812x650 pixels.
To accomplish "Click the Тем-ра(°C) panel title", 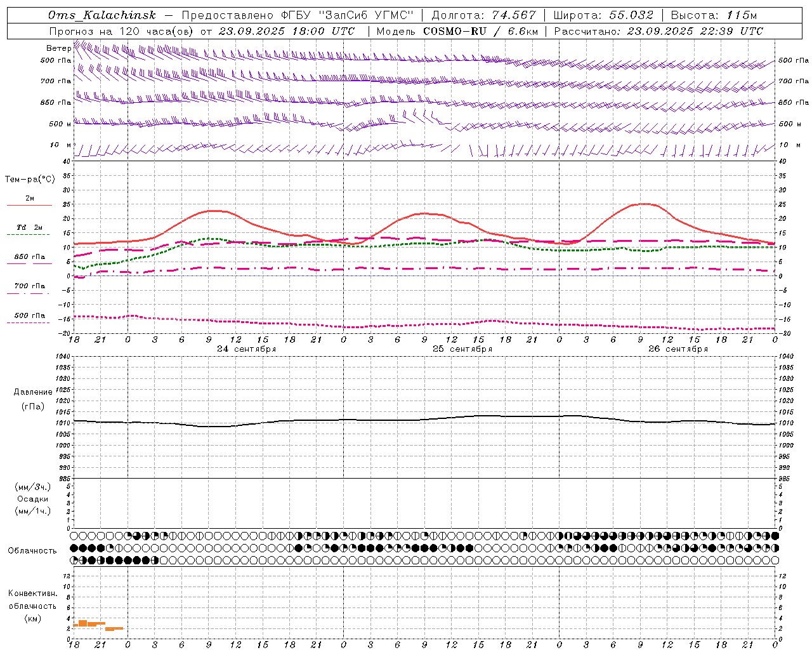I will pos(30,180).
